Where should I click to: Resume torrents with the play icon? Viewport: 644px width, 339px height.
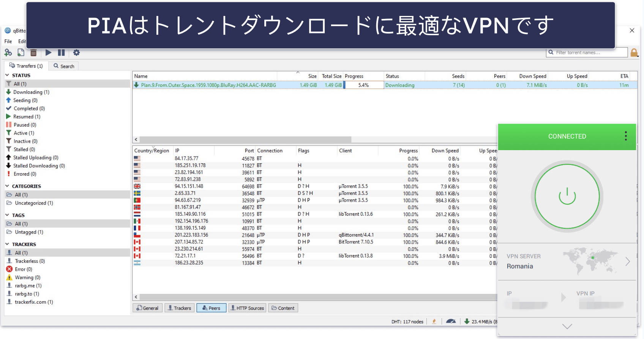point(48,53)
